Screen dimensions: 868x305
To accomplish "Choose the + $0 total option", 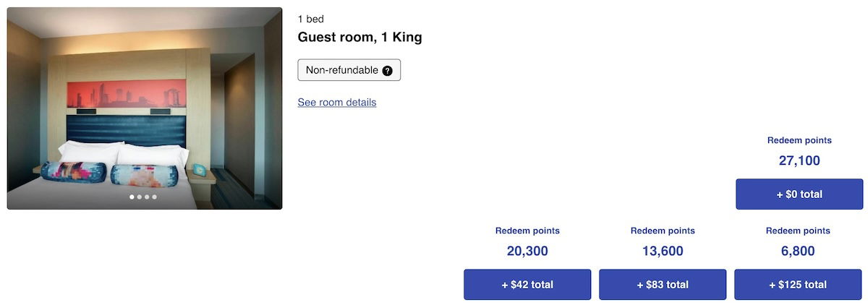I will [x=799, y=194].
